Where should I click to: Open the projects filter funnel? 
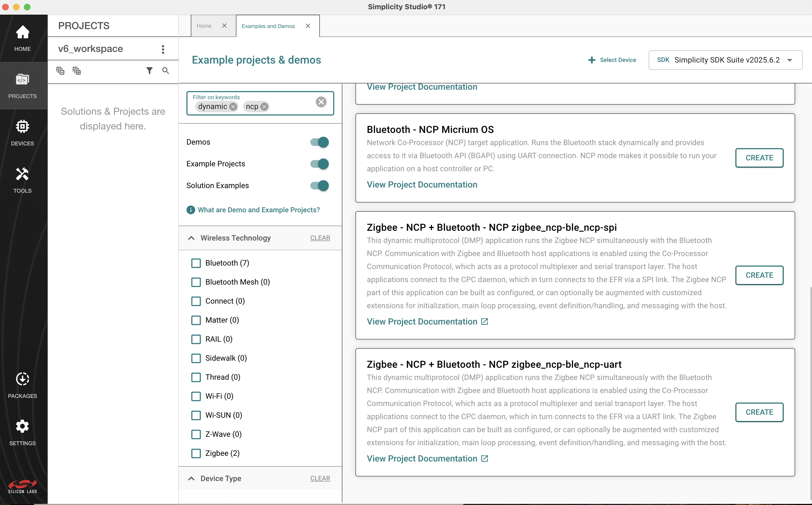click(x=149, y=70)
